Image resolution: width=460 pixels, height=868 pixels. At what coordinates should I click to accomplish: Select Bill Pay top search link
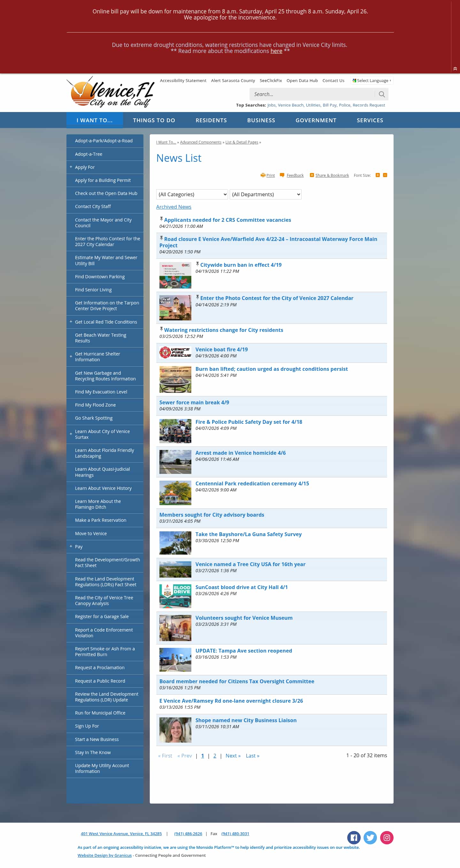coord(329,105)
